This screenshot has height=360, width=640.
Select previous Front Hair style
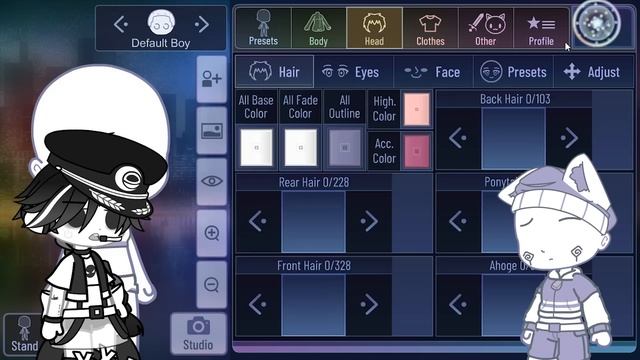pos(258,305)
